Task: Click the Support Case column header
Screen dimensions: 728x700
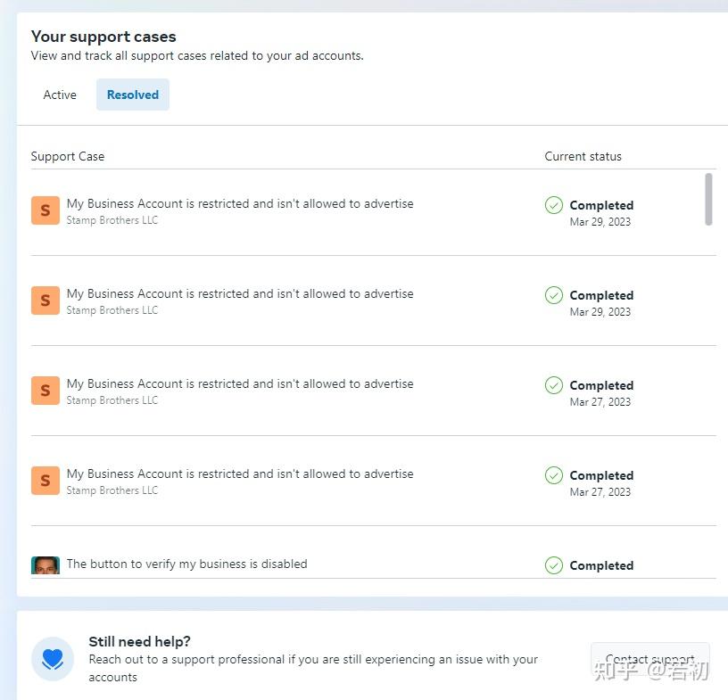Action: pyautogui.click(x=68, y=156)
